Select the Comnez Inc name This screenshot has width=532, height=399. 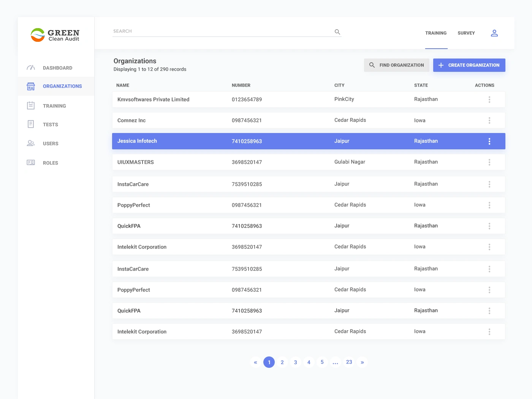[x=131, y=120]
